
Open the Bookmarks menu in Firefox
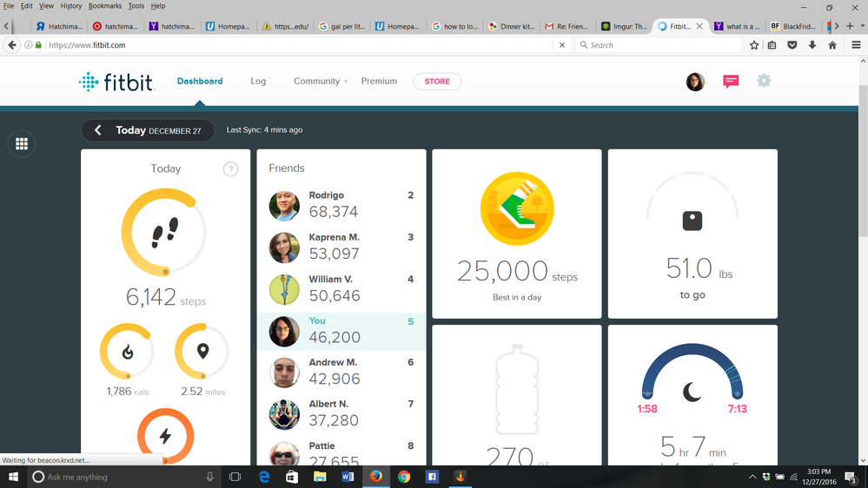[104, 6]
